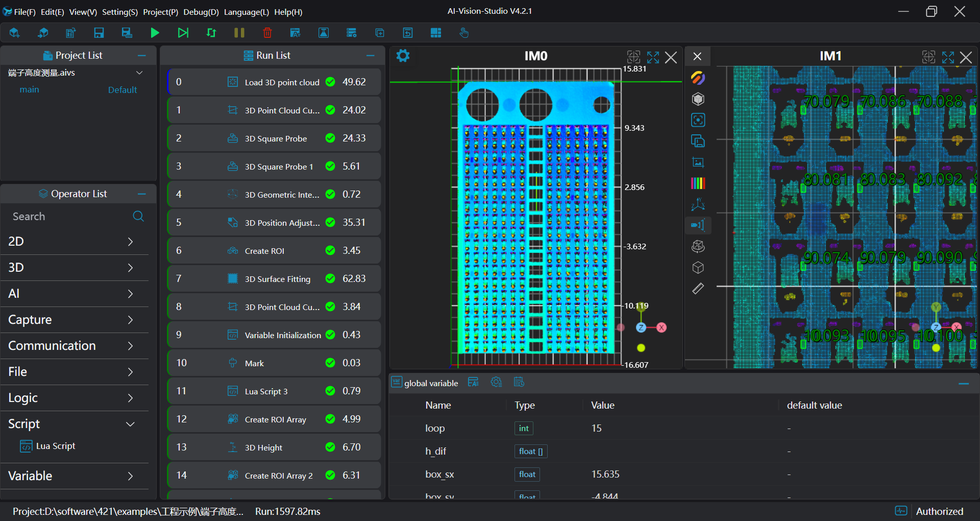Viewport: 980px width, 521px height.
Task: Open the rainbow color map palette
Action: 698,183
